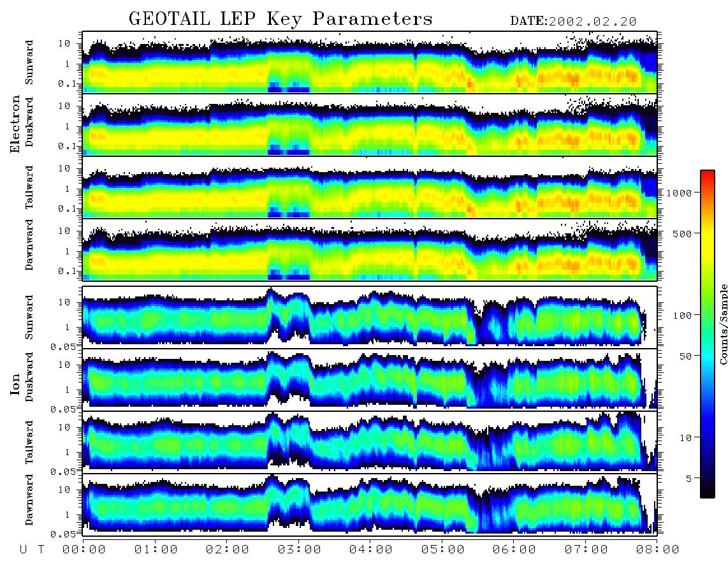The image size is (728, 561).
Task: Click the "07:00" time axis label
Action: 586,550
